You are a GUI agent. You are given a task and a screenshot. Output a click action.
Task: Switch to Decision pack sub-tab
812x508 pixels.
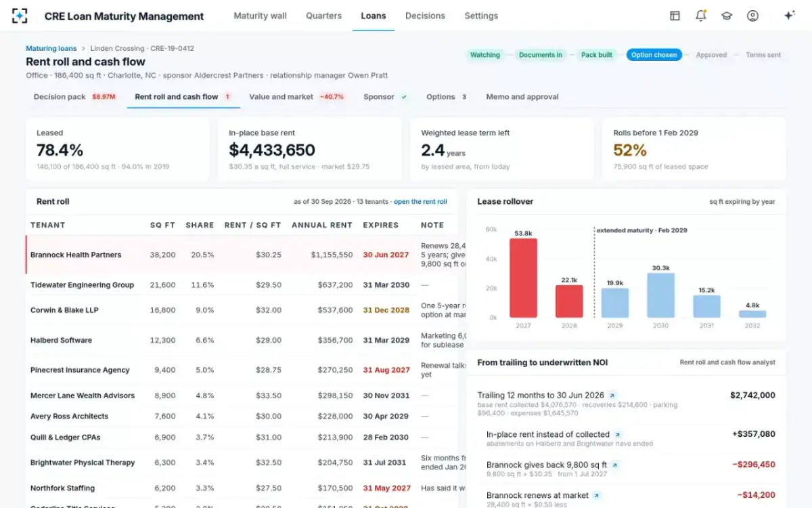point(74,97)
